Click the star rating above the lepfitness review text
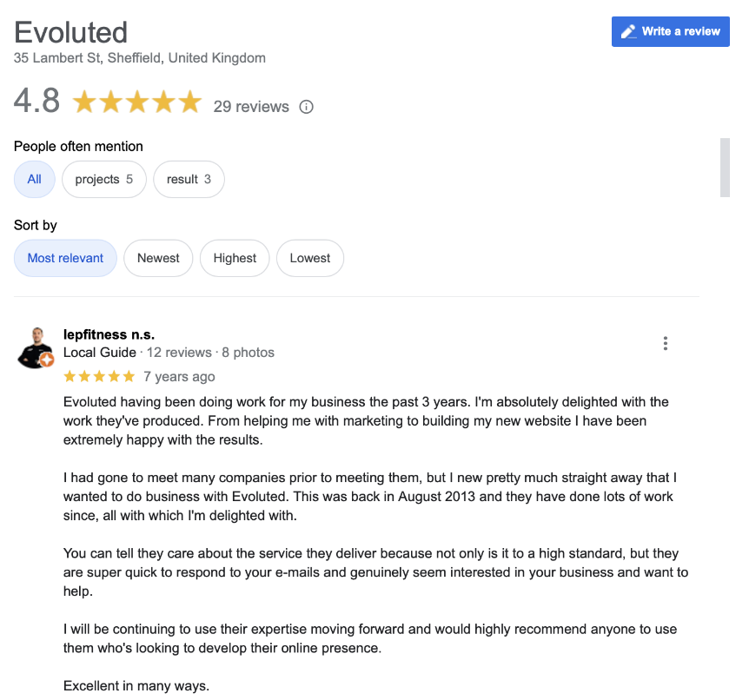The height and width of the screenshot is (700, 749). pos(99,377)
